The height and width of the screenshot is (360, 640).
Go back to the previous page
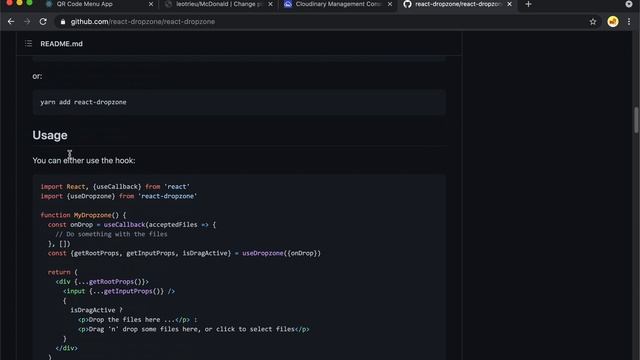(11, 22)
